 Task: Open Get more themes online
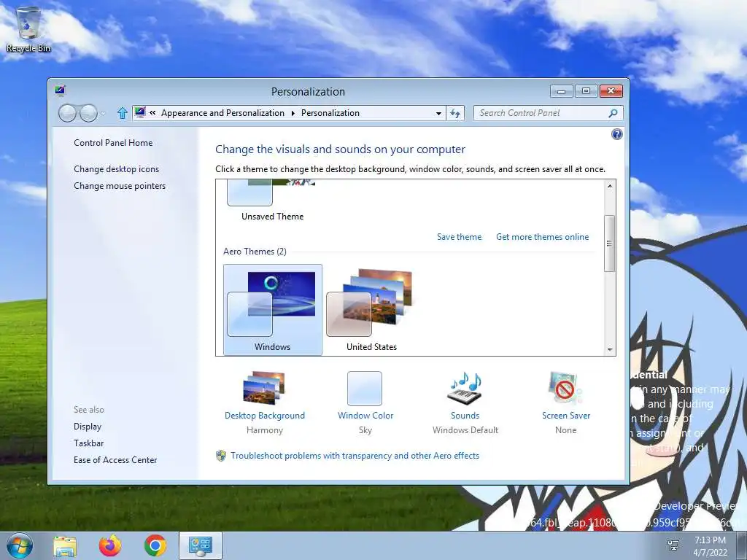point(542,237)
